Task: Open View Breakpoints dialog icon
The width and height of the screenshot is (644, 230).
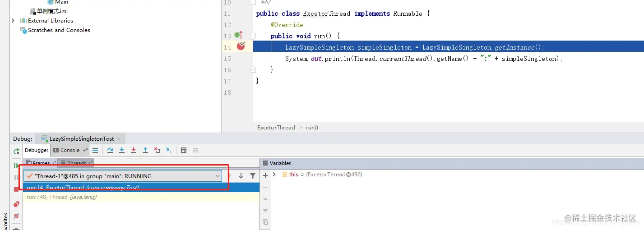Action: 16,204
